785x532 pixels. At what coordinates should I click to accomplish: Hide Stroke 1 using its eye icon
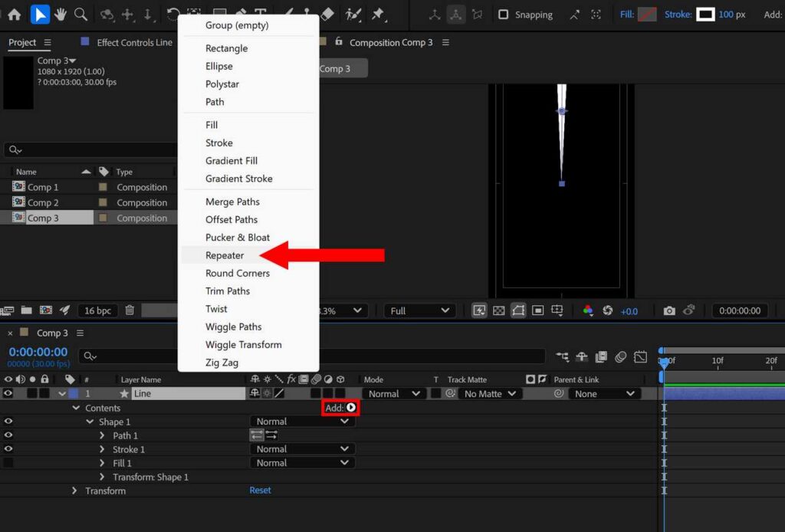8,449
